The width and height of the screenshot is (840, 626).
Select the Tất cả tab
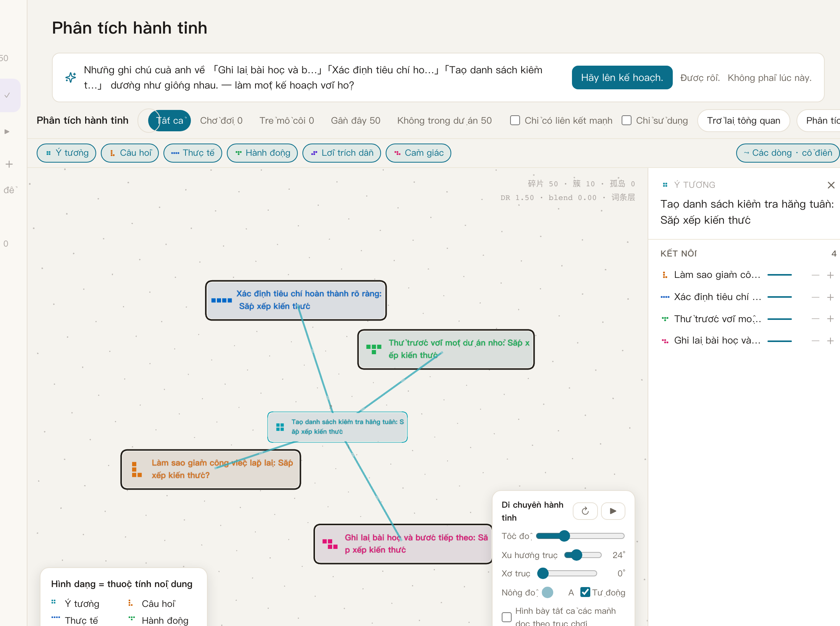coord(170,121)
